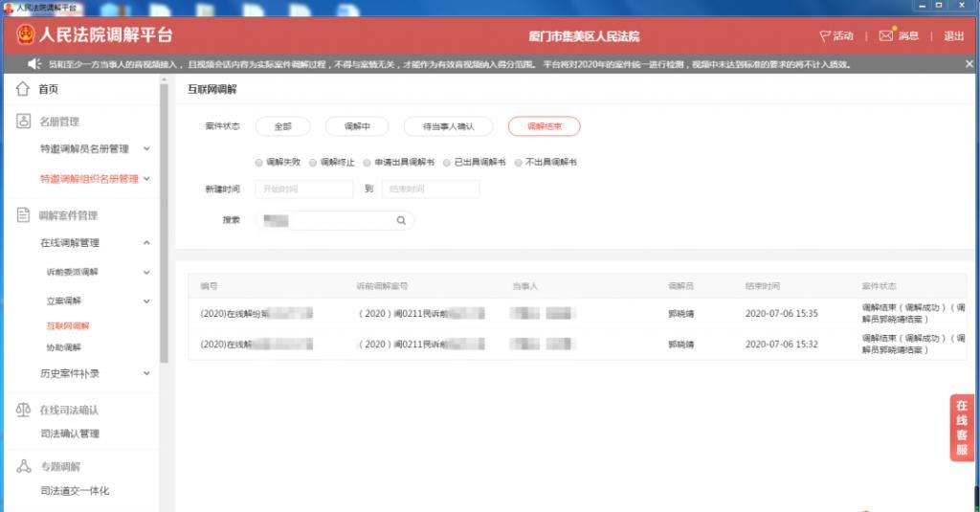Viewport: 980px width, 512px height.
Task: Open 互联网调解 in the sidebar
Action: point(68,325)
